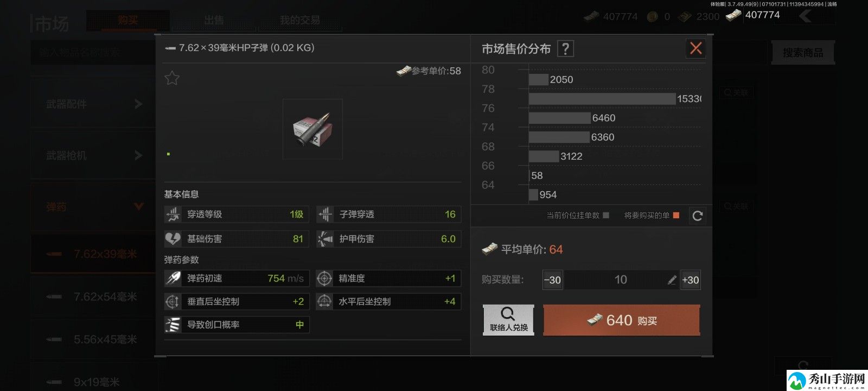Screen dimensions: 868x391
Task: Expand the 武器枪机 category
Action: (x=93, y=155)
